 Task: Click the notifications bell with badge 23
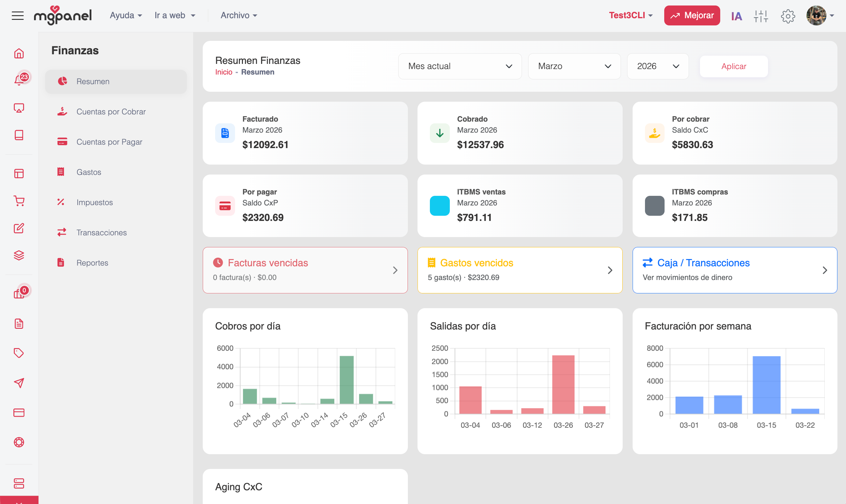19,80
